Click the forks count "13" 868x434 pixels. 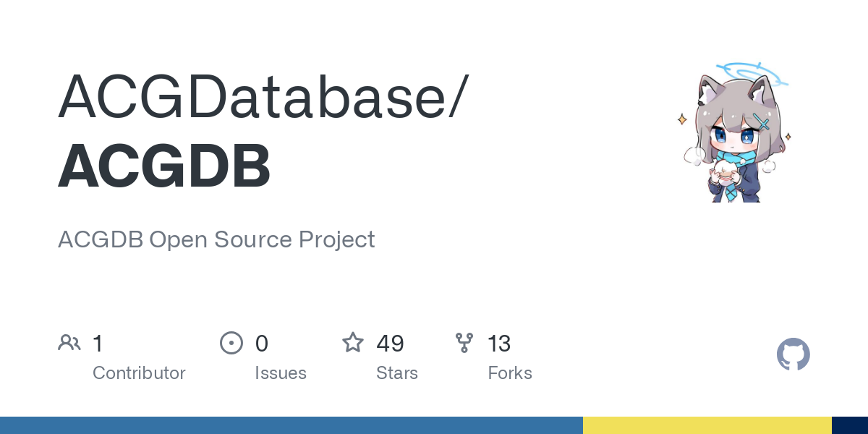click(x=499, y=344)
